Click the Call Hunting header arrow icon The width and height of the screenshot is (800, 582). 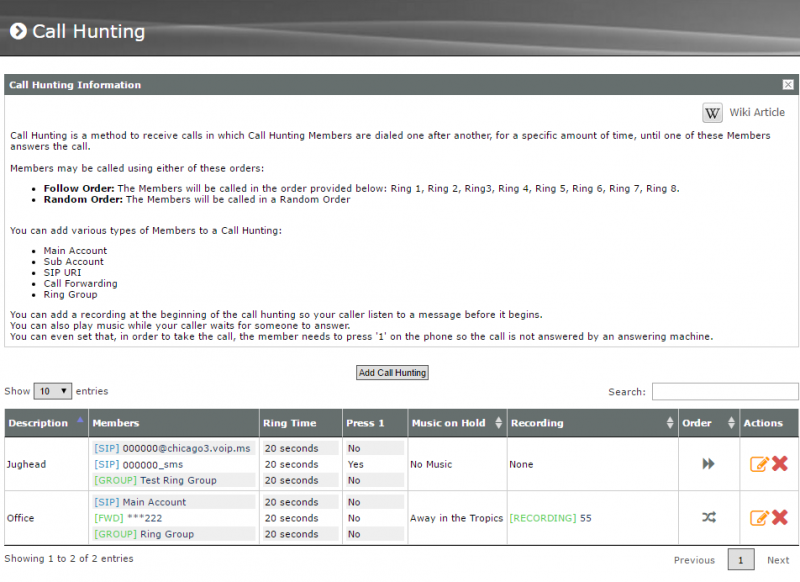[18, 31]
